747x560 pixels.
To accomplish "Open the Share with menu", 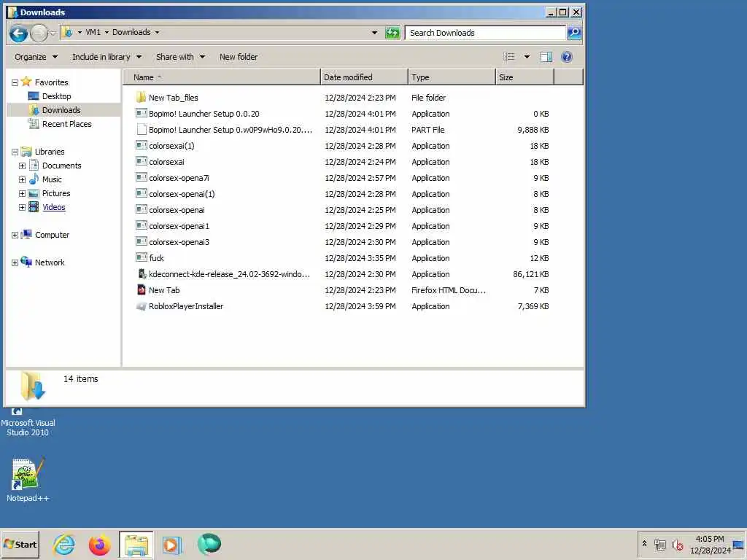I will (180, 57).
